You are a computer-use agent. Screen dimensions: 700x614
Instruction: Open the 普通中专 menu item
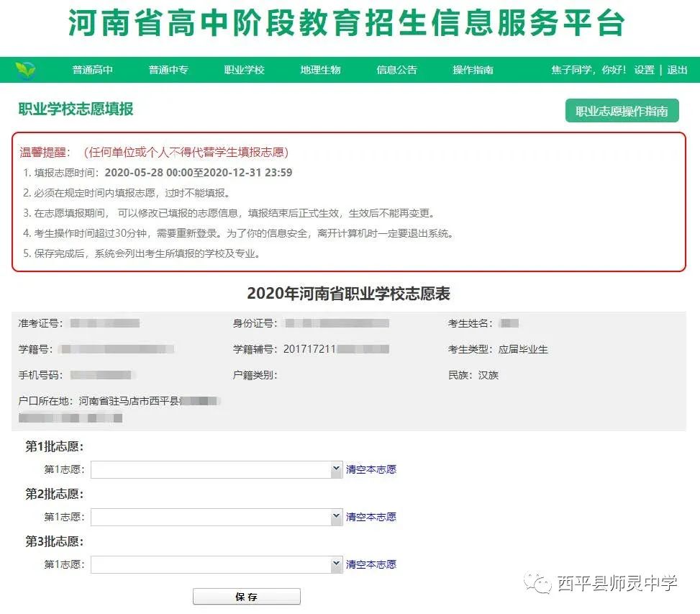170,70
